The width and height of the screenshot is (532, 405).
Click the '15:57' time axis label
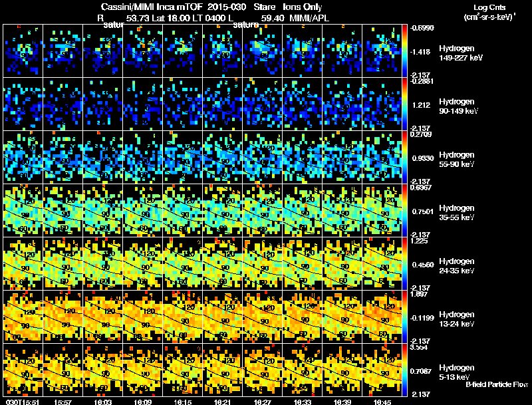[63, 402]
